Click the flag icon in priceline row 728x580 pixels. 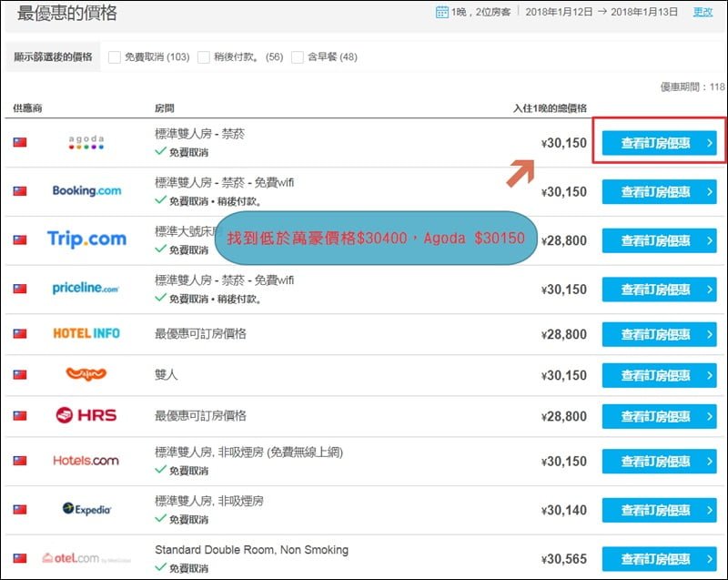(x=20, y=289)
